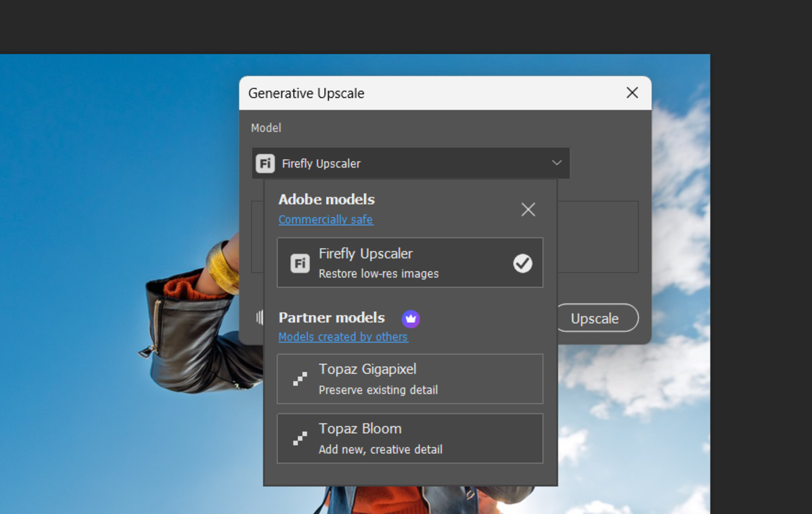Click the Topaz Gigapixel pixel icon

pyautogui.click(x=300, y=379)
